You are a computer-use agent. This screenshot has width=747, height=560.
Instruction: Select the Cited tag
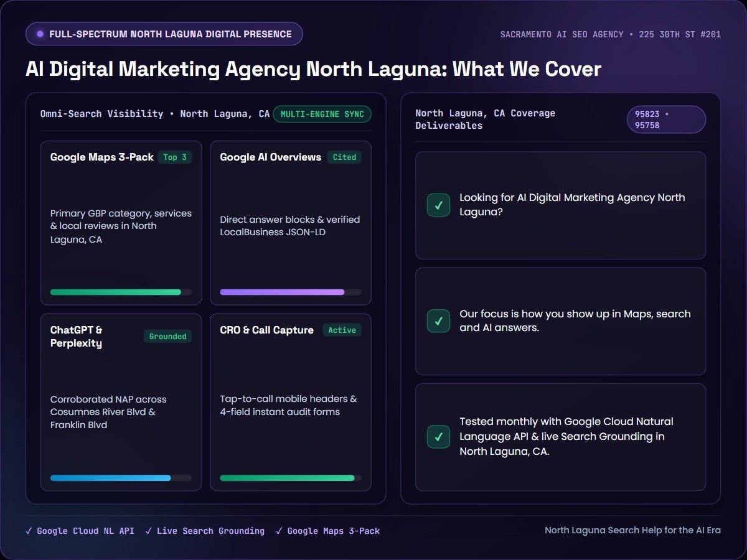344,157
